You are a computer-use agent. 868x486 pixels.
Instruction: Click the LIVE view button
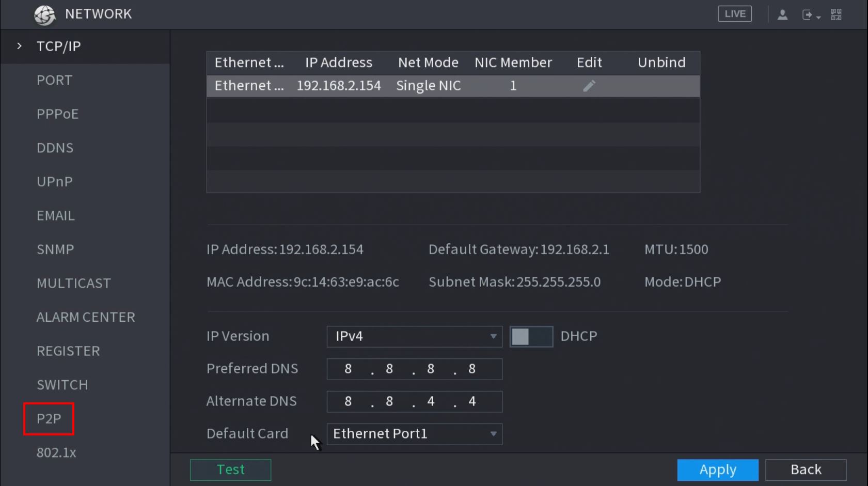pos(734,14)
